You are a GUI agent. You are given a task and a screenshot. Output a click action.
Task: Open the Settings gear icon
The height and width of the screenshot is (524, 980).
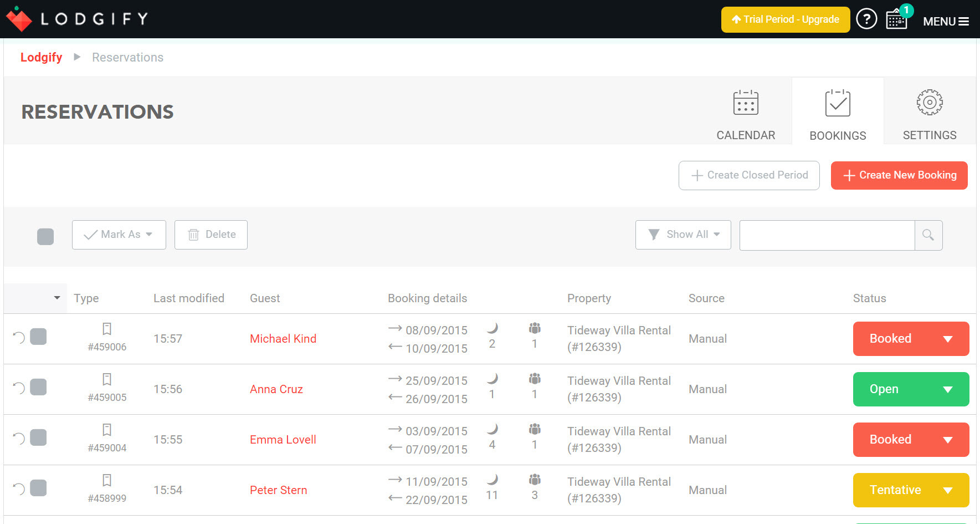(x=929, y=103)
